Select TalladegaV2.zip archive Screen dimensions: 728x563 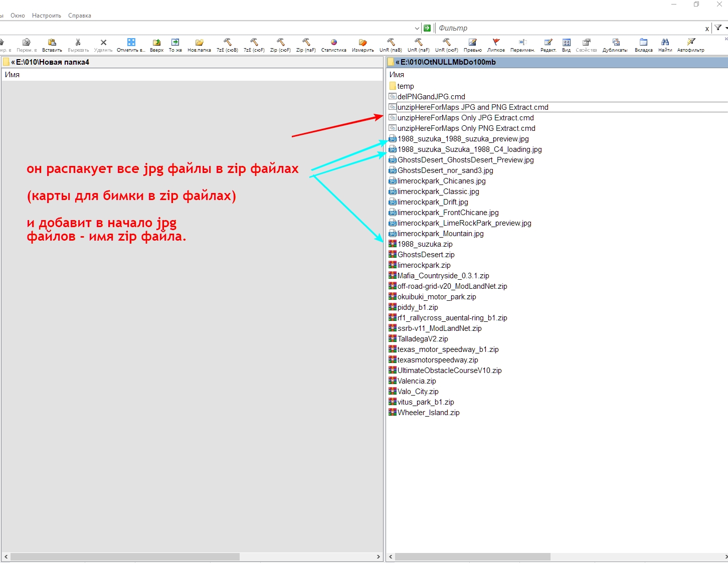click(x=419, y=339)
